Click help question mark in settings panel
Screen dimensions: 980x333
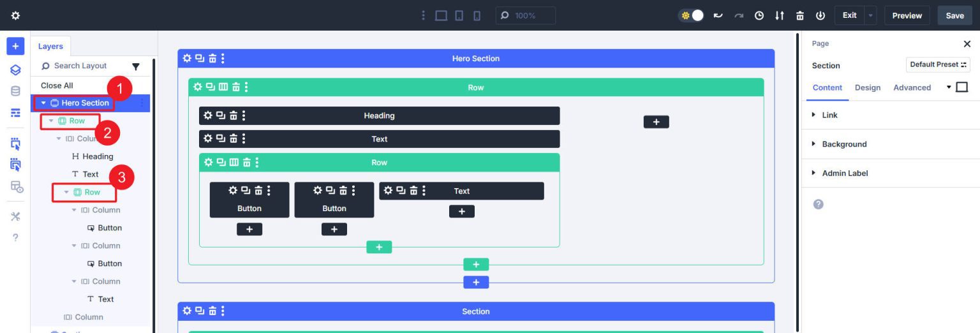point(819,204)
